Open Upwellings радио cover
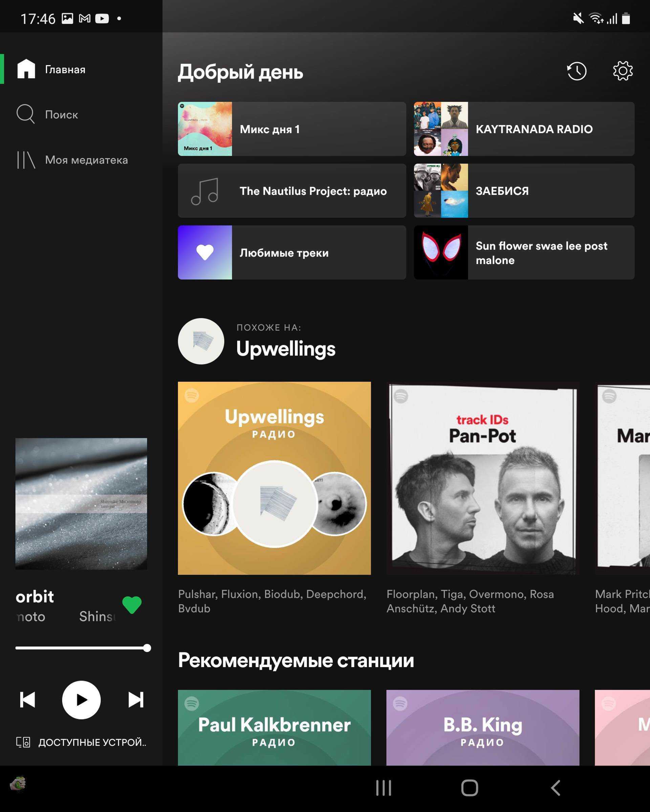650x812 pixels. point(274,478)
